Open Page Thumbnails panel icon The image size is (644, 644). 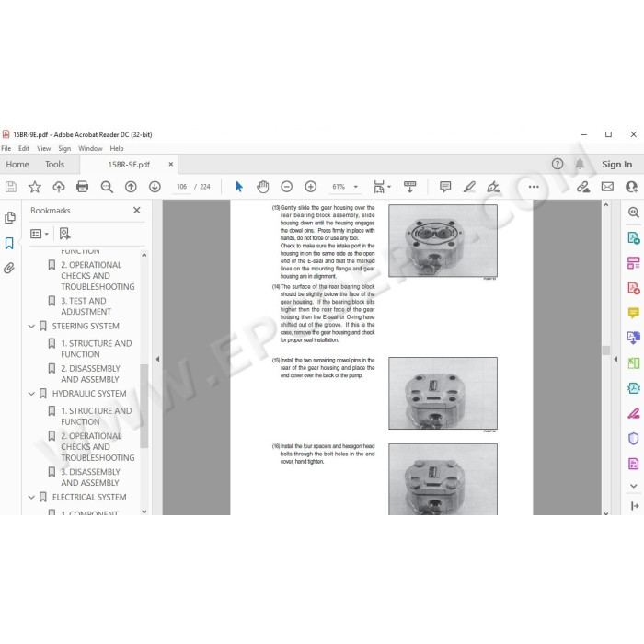[x=10, y=218]
